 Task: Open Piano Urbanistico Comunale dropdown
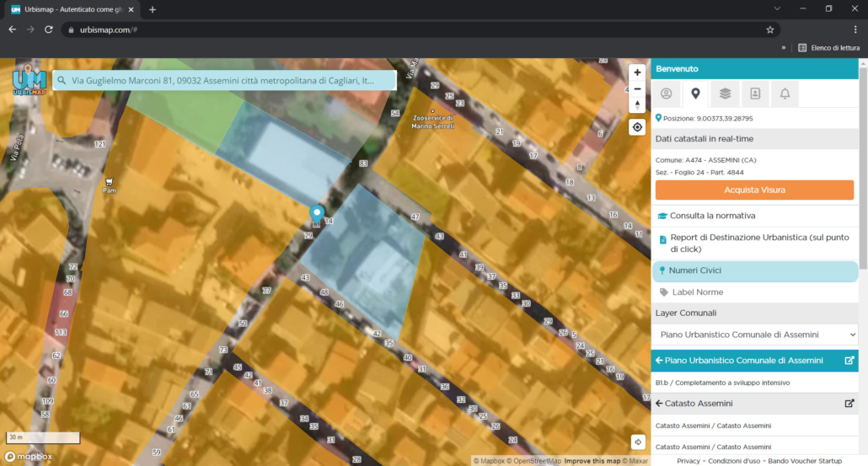click(755, 335)
